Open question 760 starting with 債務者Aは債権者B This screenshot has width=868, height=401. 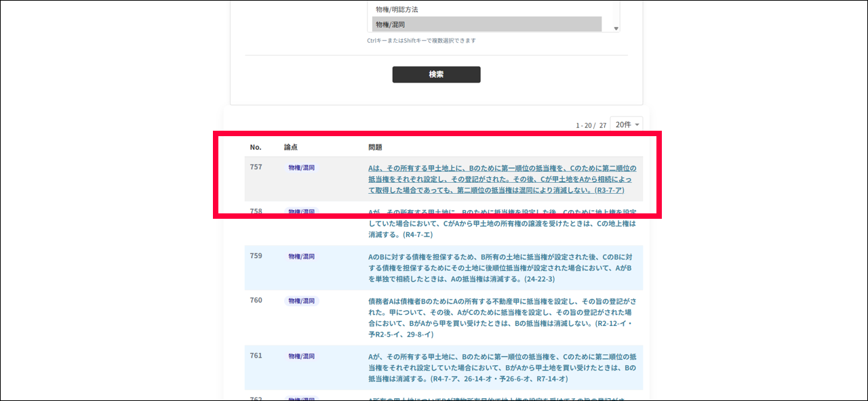coord(502,317)
